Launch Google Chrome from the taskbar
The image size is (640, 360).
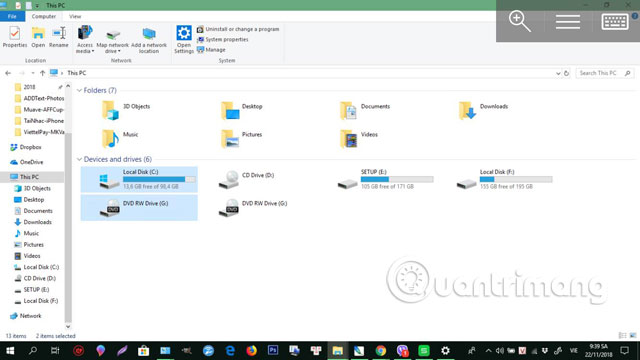coord(380,351)
